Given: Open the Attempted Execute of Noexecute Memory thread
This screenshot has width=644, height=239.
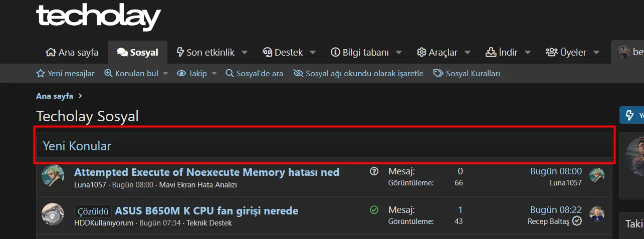Looking at the screenshot, I should click(206, 172).
